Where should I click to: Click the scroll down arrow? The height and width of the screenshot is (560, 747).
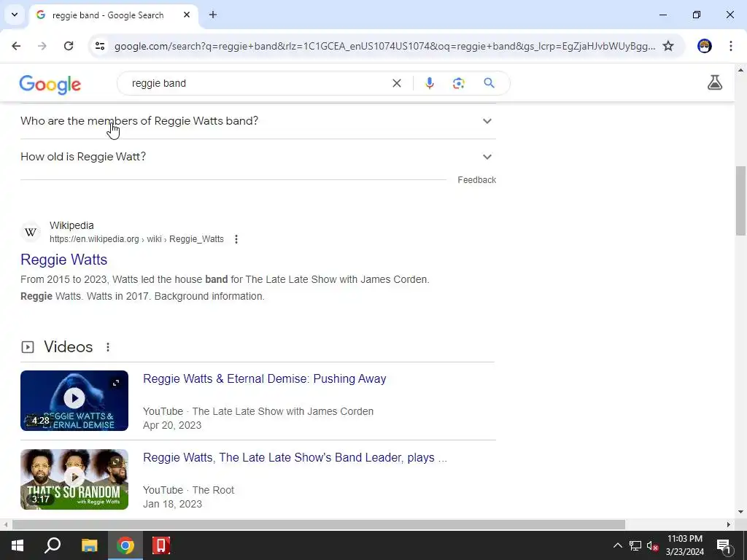[x=740, y=512]
